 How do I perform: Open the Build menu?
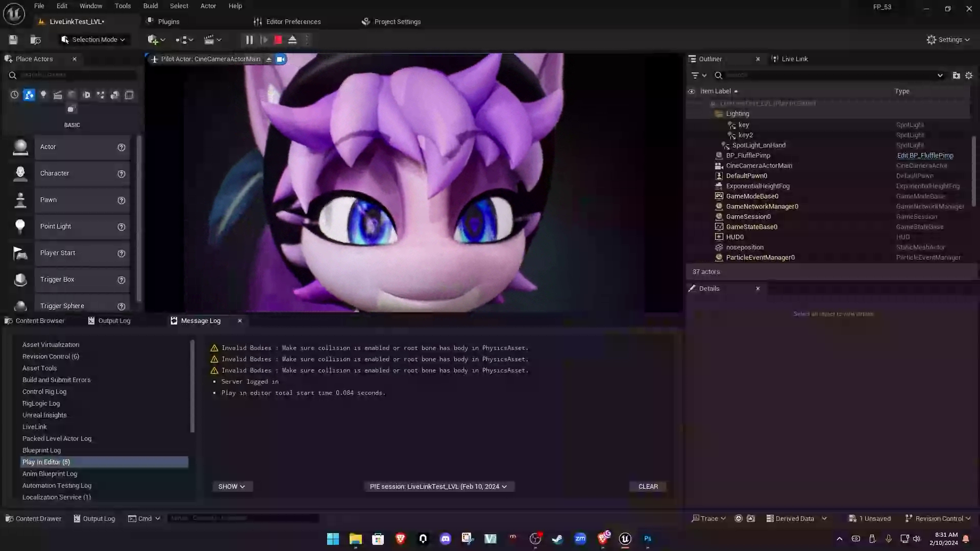click(150, 6)
